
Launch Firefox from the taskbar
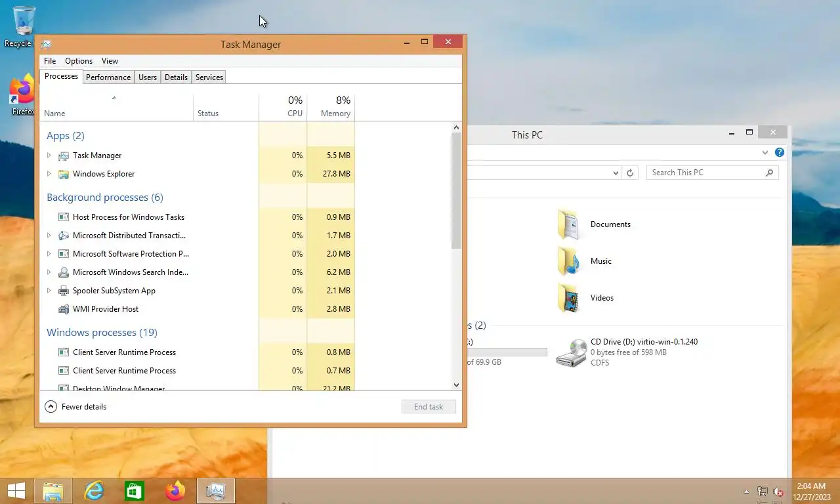coord(175,491)
